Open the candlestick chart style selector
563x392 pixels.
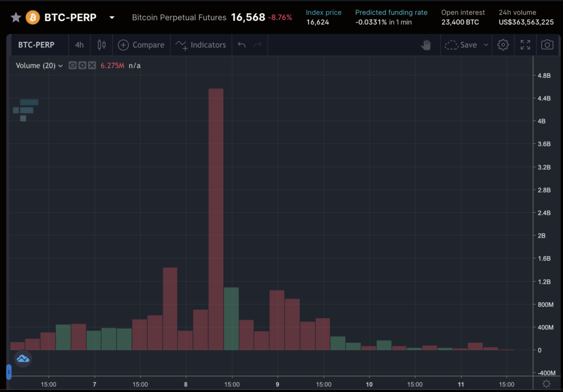[x=101, y=45]
